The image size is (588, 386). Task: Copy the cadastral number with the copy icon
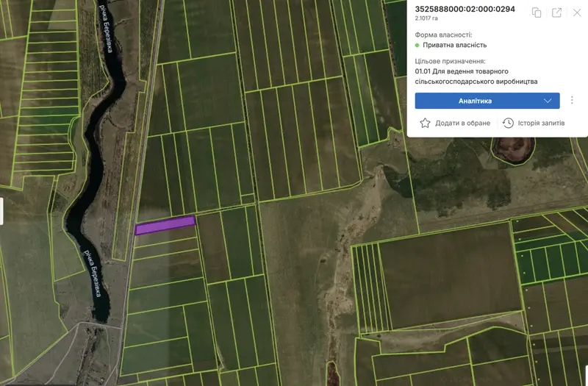point(537,12)
